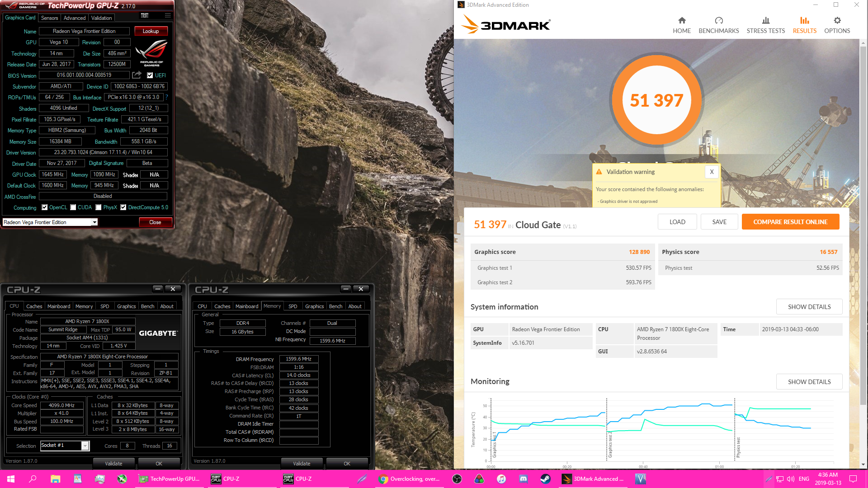Click the Core Speed 4099.0 MHz field

[61, 405]
